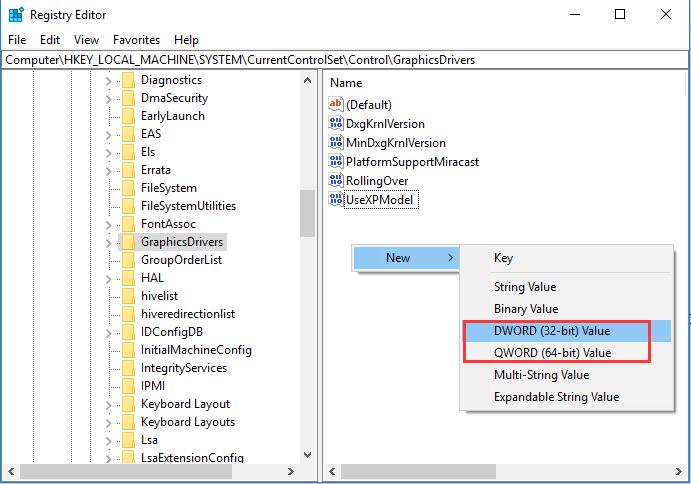Select the UseXPModel value icon
691x484 pixels.
336,199
